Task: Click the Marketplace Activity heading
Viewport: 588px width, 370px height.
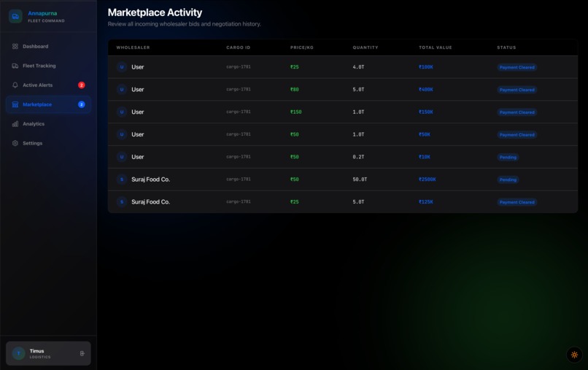Action: click(155, 12)
